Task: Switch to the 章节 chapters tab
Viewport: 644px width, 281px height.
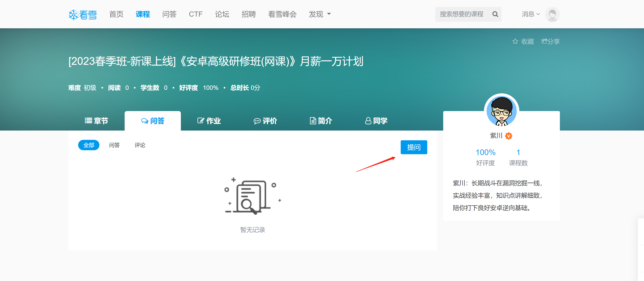Action: click(96, 121)
